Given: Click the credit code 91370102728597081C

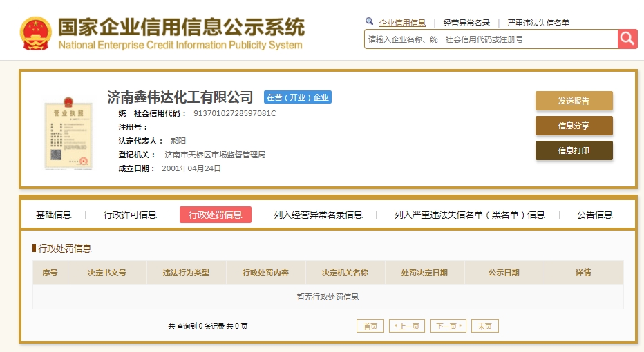Looking at the screenshot, I should pos(234,113).
